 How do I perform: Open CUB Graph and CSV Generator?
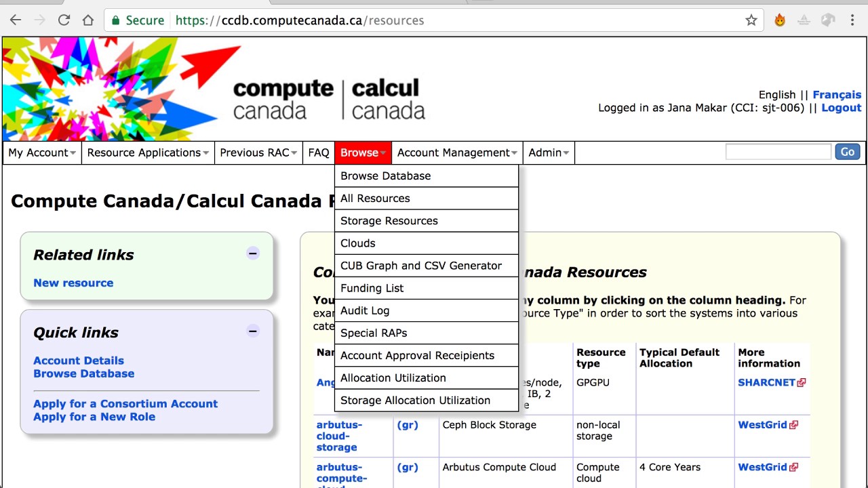click(x=427, y=266)
